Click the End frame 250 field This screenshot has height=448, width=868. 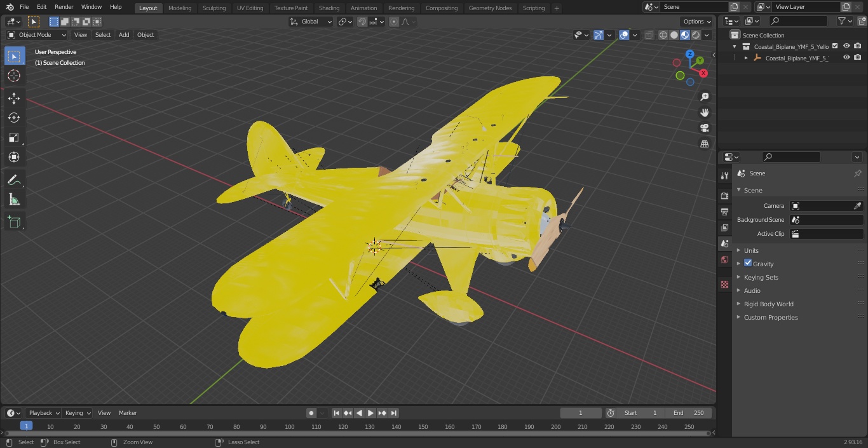coord(689,413)
